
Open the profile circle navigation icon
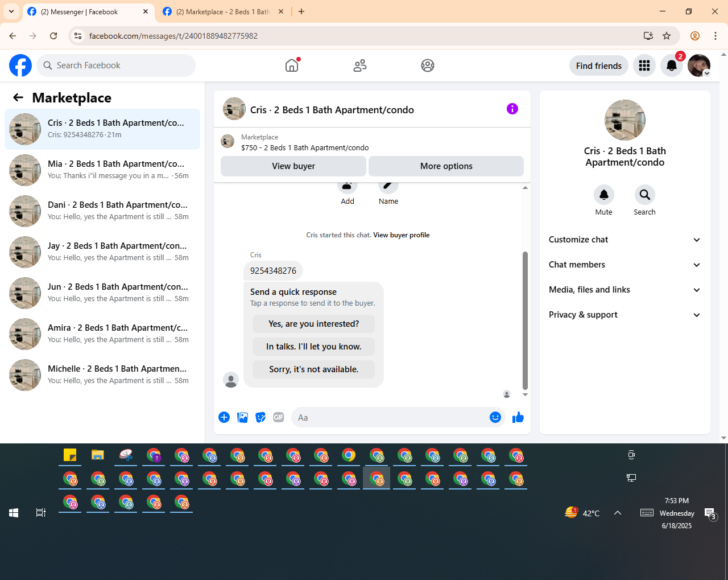point(428,65)
